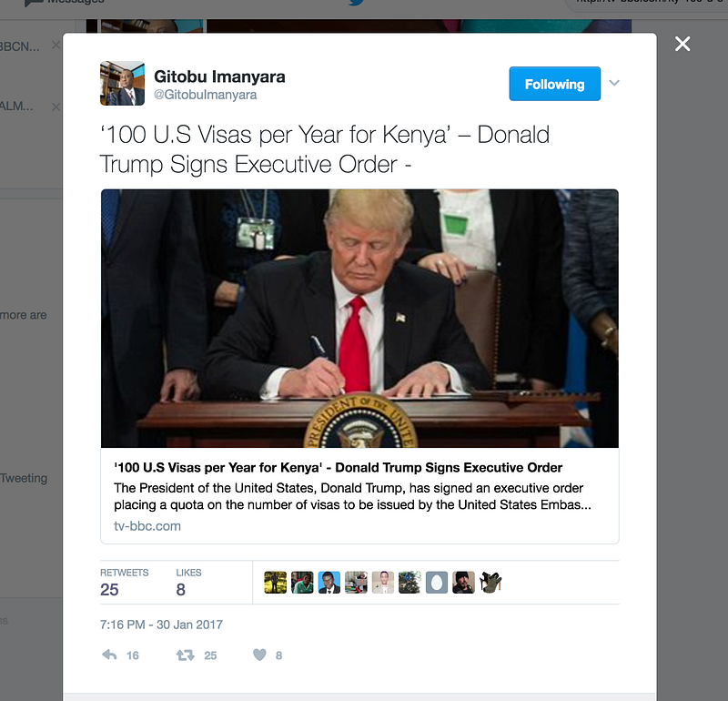The width and height of the screenshot is (728, 701).
Task: Select the egg default avatar
Action: pyautogui.click(x=437, y=583)
